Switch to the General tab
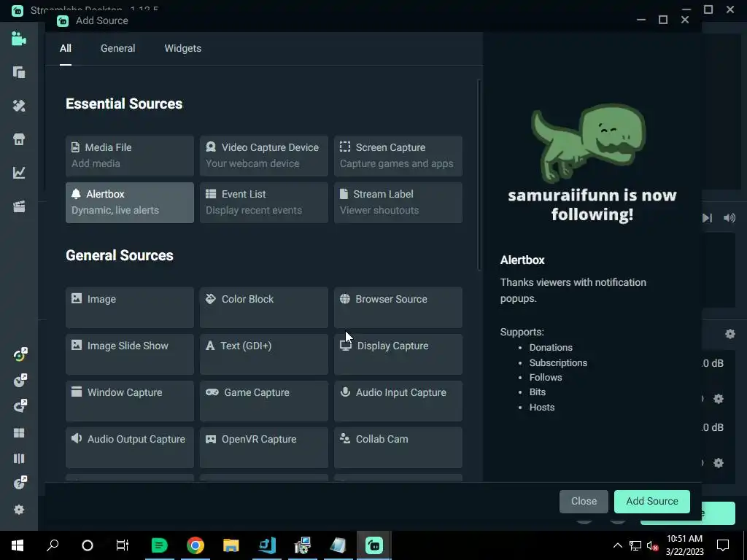The image size is (747, 560). 117,48
